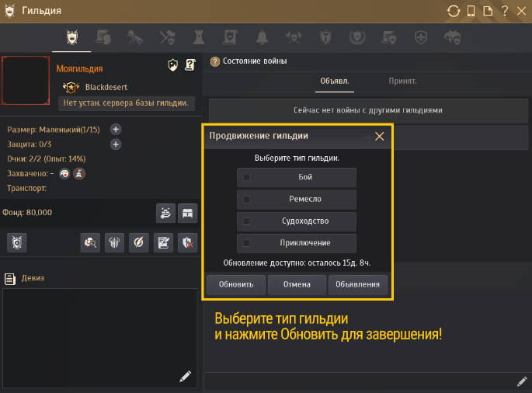
Task: Expand guild size with plus next to Размер
Action: pyautogui.click(x=116, y=129)
